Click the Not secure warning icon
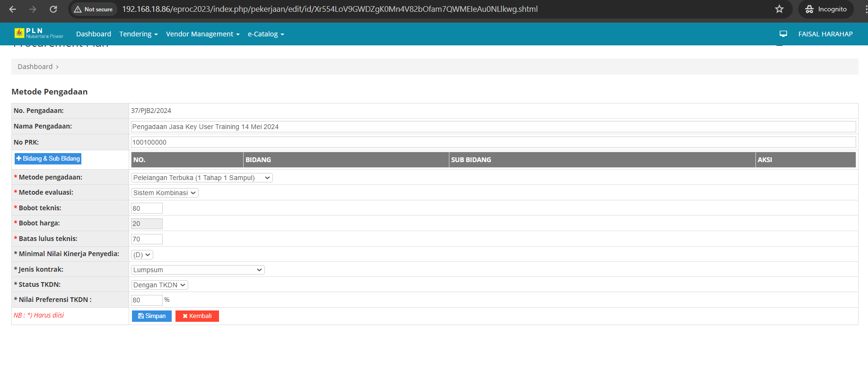 78,9
